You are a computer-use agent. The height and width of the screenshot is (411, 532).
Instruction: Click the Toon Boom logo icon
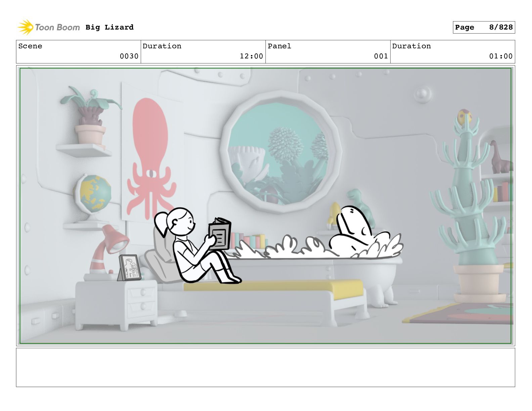[26, 27]
